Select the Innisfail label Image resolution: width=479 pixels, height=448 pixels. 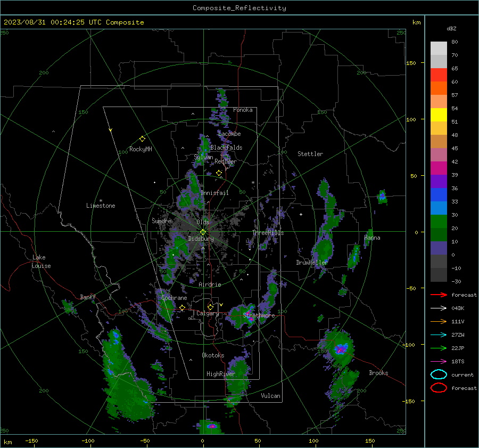pyautogui.click(x=214, y=193)
